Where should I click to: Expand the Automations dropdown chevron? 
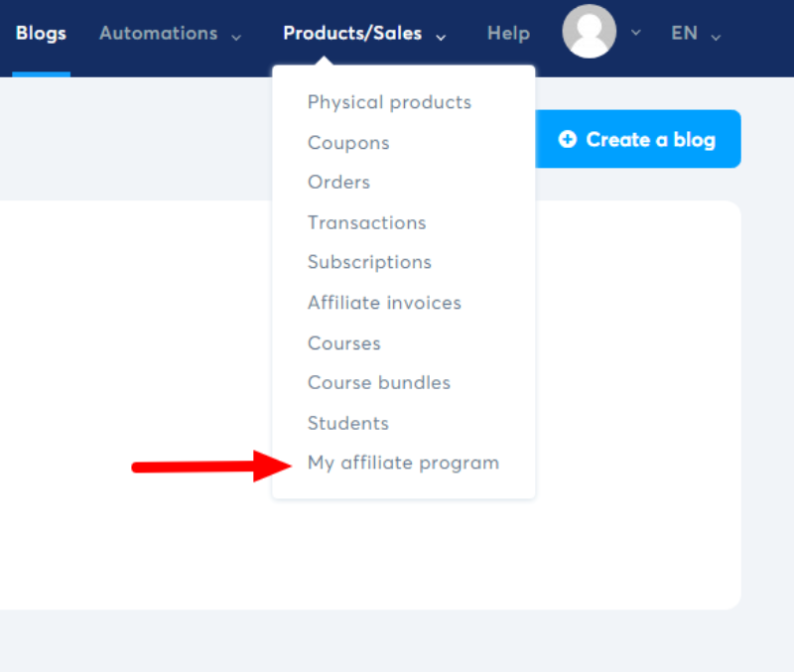236,37
